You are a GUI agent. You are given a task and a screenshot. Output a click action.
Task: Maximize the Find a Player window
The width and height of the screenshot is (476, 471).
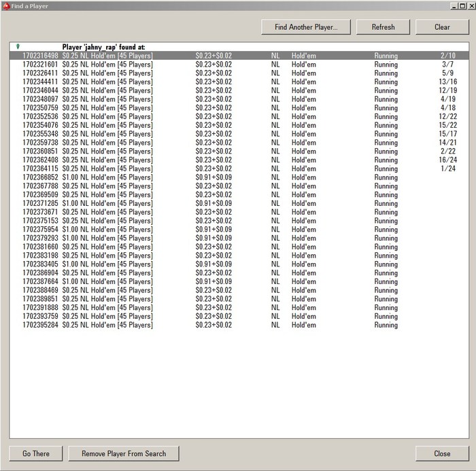462,5
